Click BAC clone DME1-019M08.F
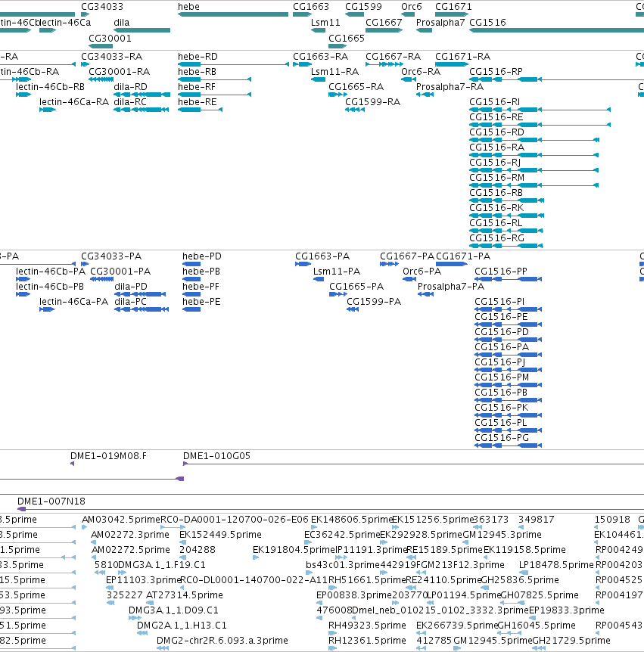Viewport: 644px width, 652px height. pyautogui.click(x=73, y=464)
